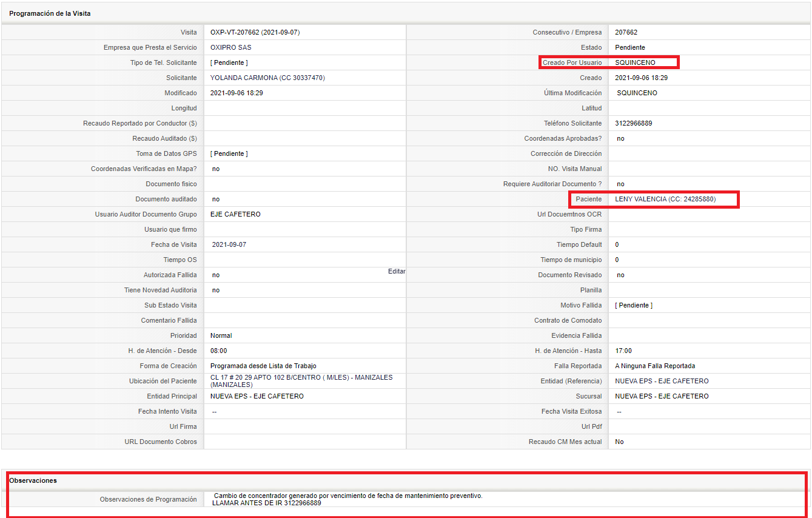Image resolution: width=812 pixels, height=518 pixels.
Task: Click Modificado date 2021-09-06 18:29
Action: point(237,93)
